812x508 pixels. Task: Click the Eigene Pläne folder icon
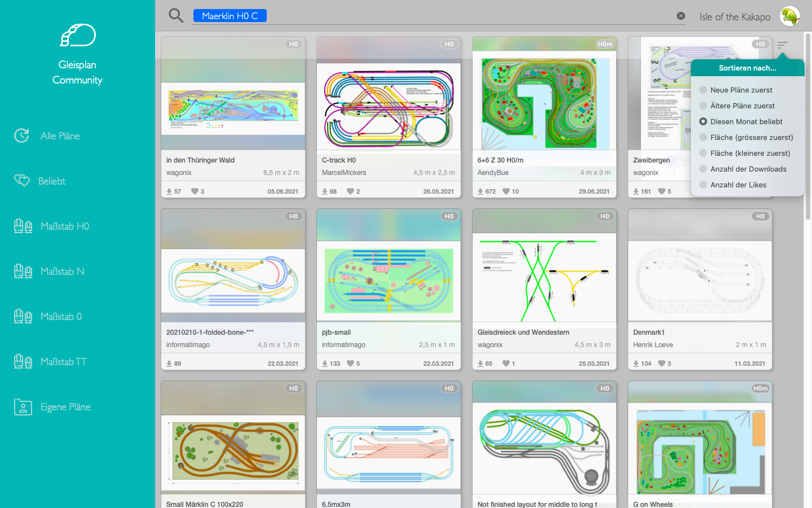click(x=23, y=406)
